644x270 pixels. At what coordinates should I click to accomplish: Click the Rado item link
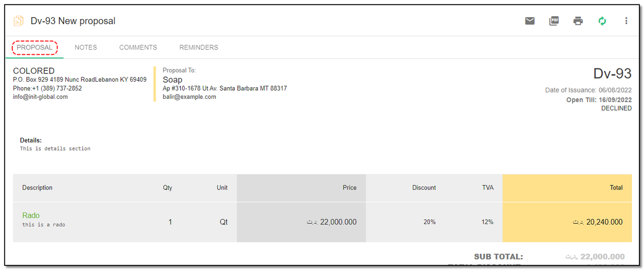pyautogui.click(x=31, y=215)
